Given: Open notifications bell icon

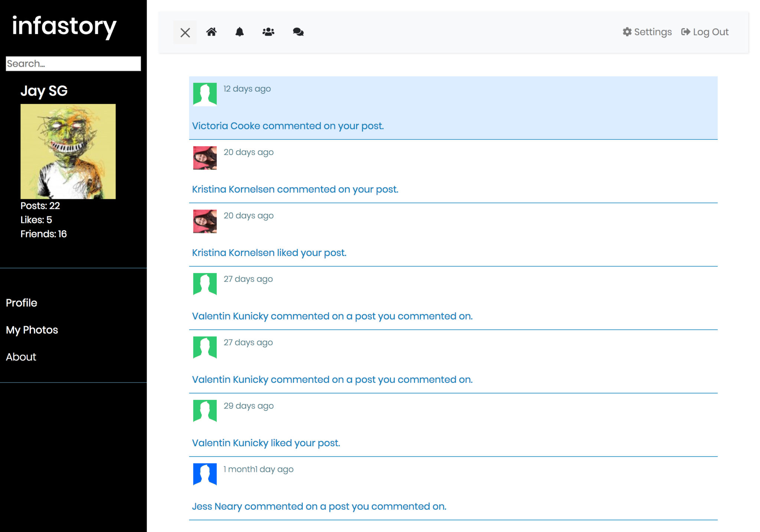Looking at the screenshot, I should (x=239, y=32).
